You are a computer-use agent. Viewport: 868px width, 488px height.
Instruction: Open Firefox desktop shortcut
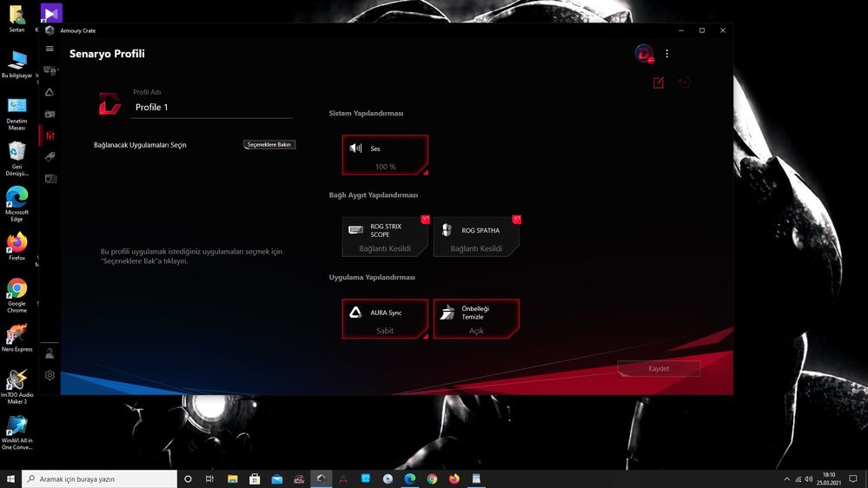(x=17, y=247)
